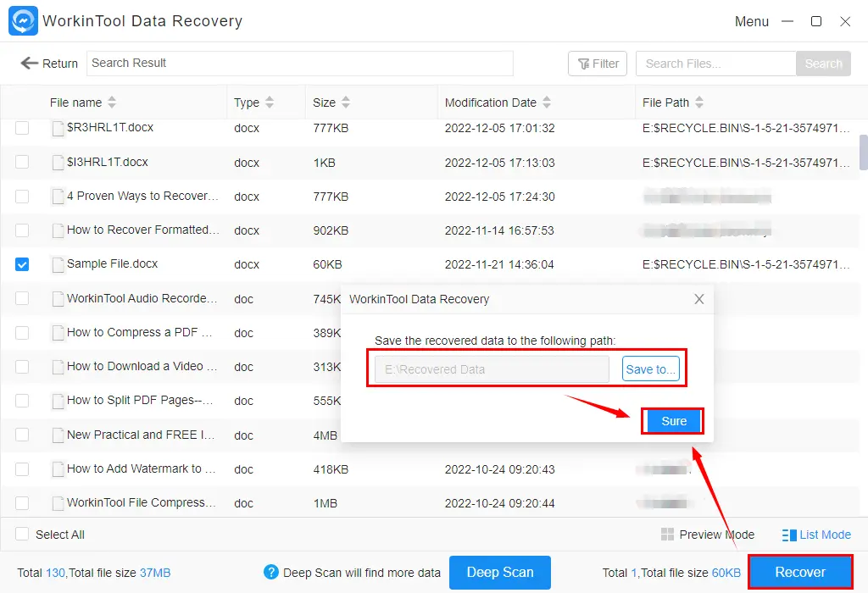Open the Menu in the title bar

click(x=752, y=21)
